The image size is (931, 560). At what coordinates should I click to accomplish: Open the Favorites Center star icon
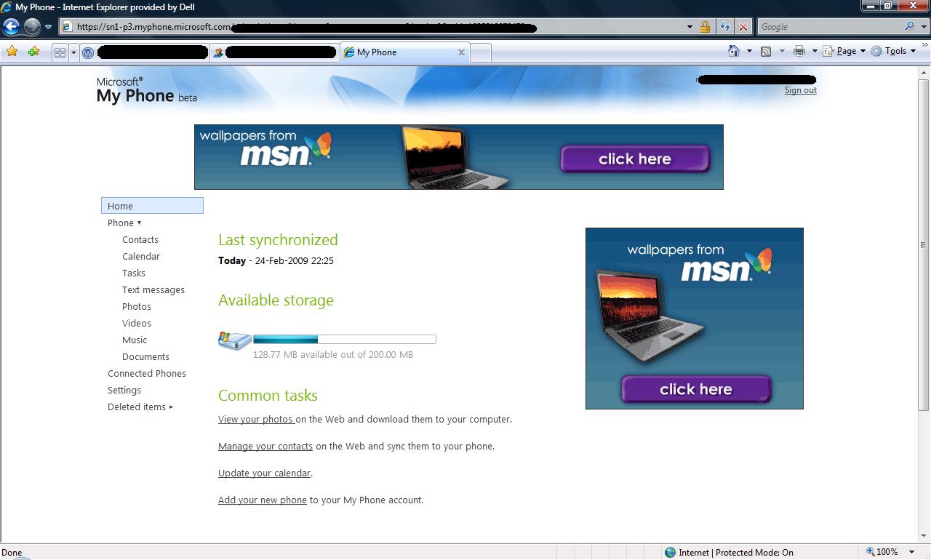12,52
